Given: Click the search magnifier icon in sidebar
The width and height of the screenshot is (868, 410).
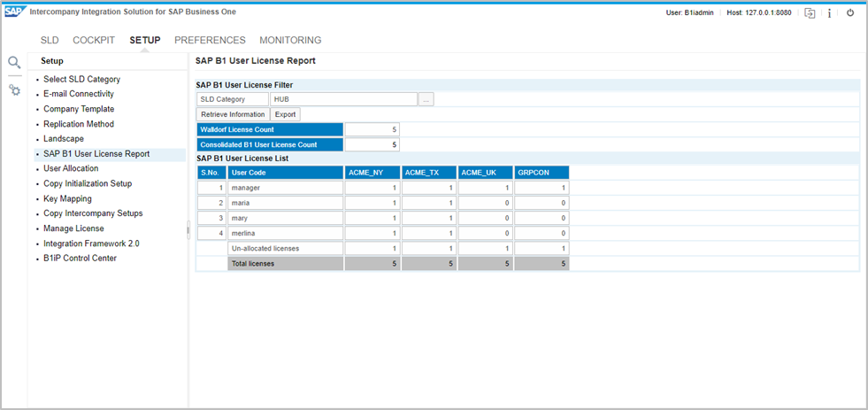Looking at the screenshot, I should pos(14,62).
